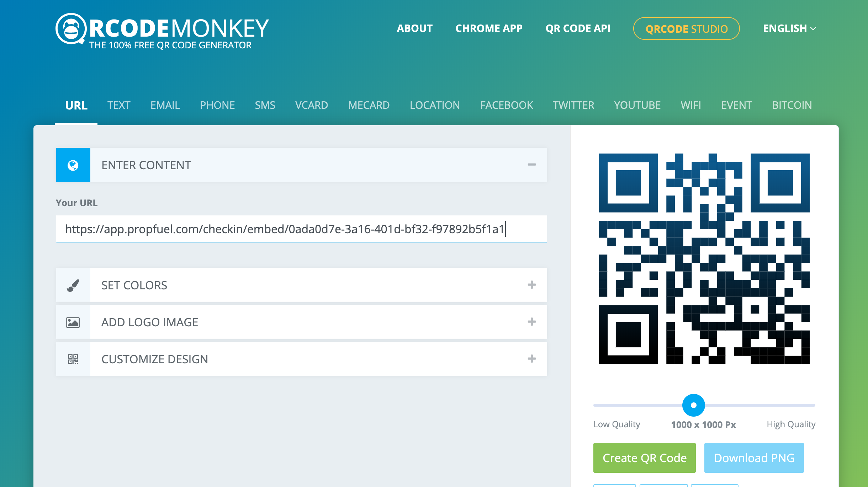868x487 pixels.
Task: Select the URL tab
Action: 76,105
